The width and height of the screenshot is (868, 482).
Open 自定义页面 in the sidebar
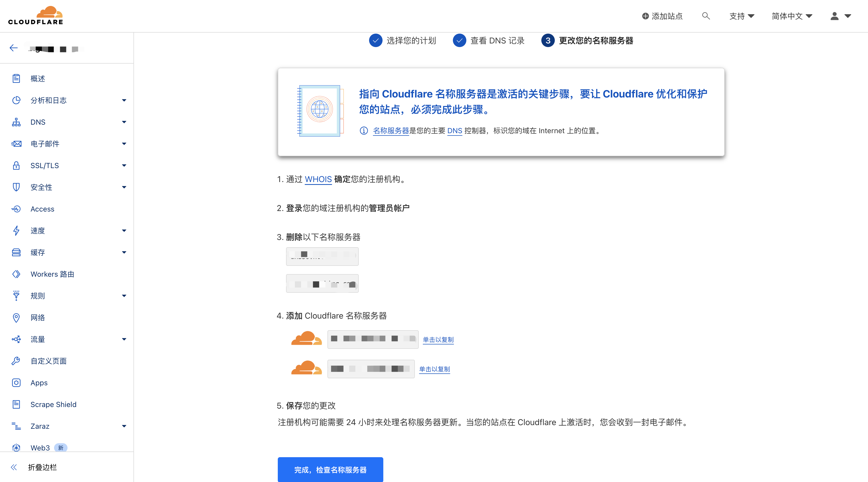49,361
